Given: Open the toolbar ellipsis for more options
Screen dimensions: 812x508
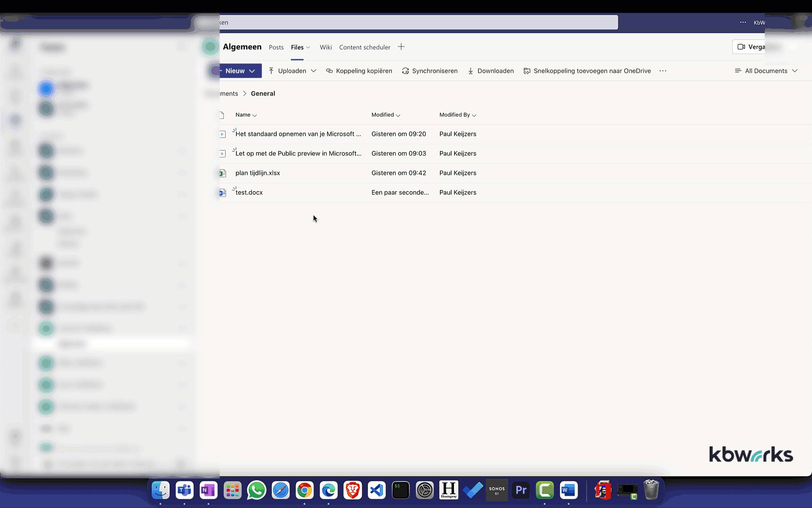Looking at the screenshot, I should 663,71.
